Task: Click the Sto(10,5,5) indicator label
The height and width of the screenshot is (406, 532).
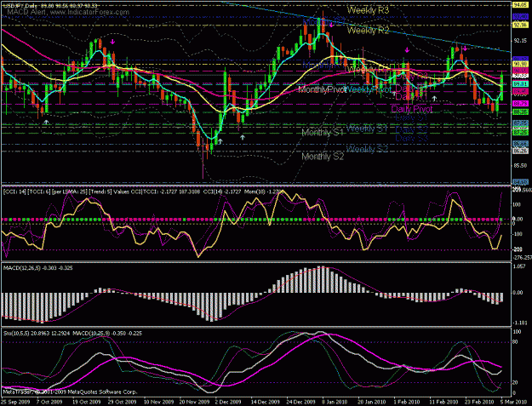Action: pos(37,334)
